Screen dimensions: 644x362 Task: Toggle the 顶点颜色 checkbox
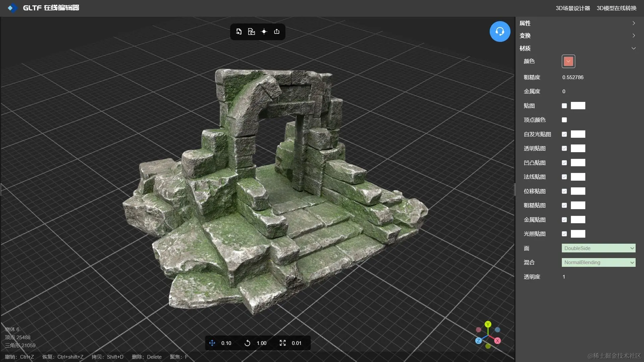click(564, 120)
